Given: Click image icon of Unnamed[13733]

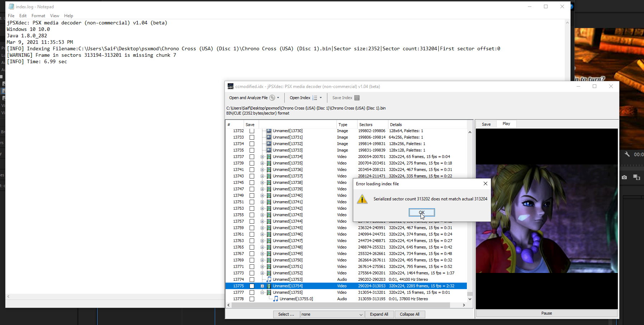Looking at the screenshot, I should click(269, 150).
